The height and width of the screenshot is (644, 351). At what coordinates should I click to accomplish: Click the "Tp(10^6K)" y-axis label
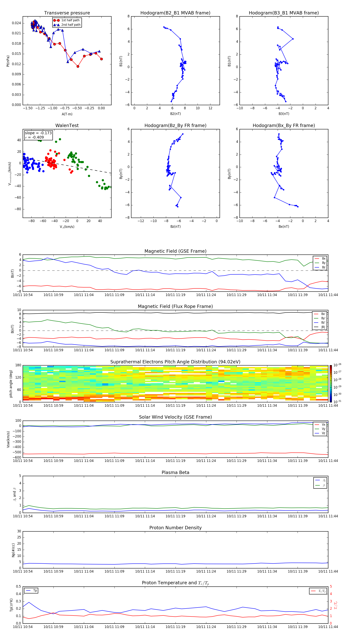click(x=11, y=605)
